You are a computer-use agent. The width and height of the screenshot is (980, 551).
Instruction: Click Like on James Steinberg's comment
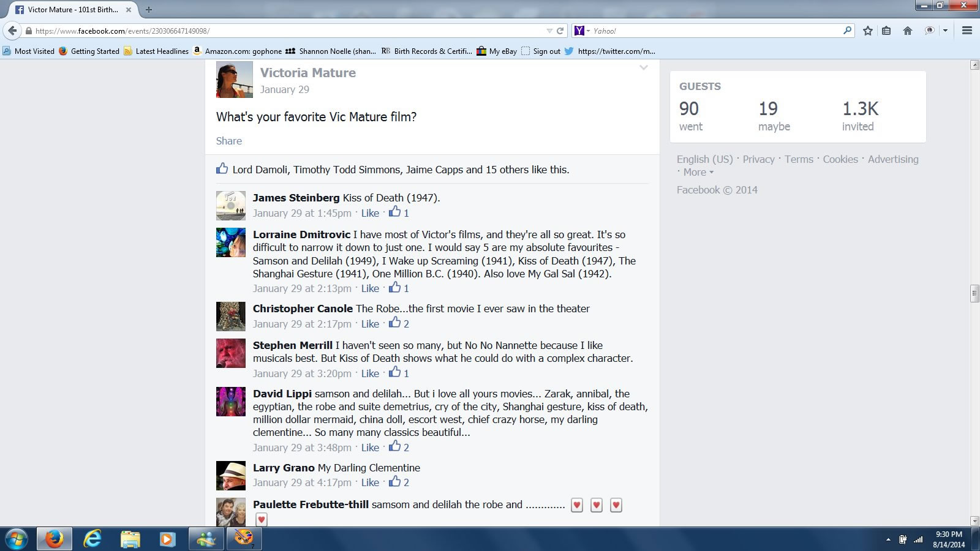point(370,213)
